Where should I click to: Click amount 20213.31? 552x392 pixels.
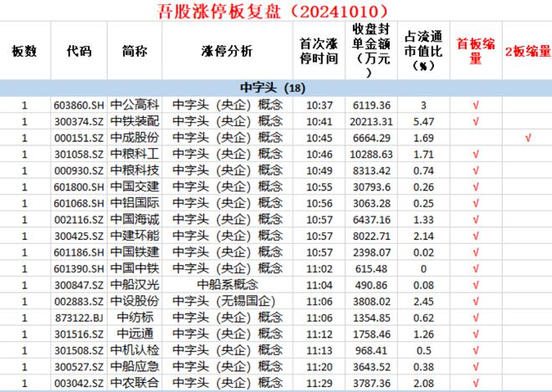click(x=371, y=122)
